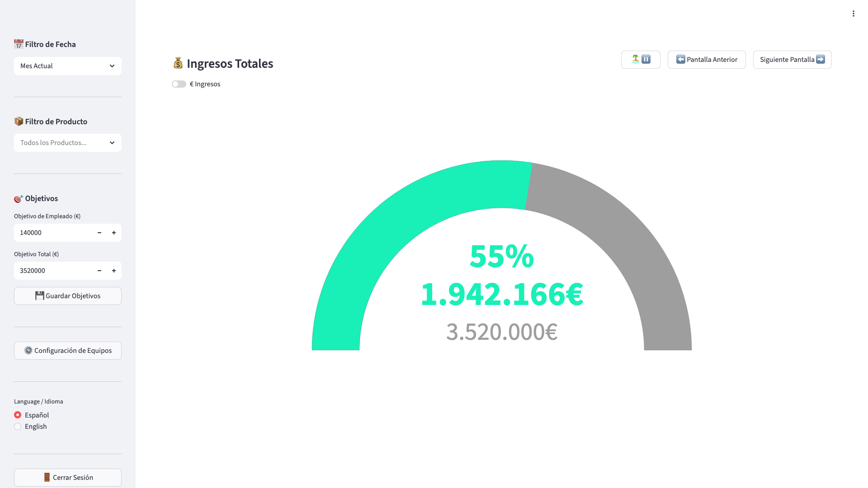This screenshot has height=488, width=868.
Task: Decrease Objetivo de Empleado with minus
Action: click(x=99, y=233)
